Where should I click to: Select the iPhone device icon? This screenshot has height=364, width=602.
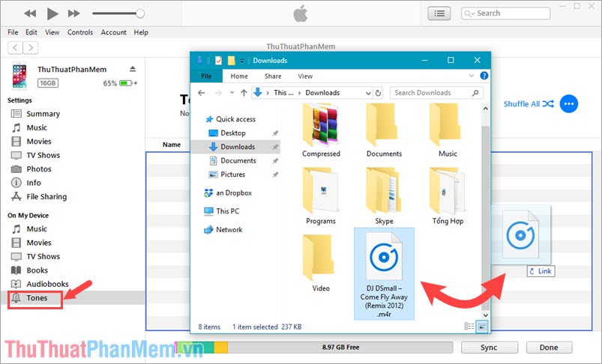tap(19, 76)
